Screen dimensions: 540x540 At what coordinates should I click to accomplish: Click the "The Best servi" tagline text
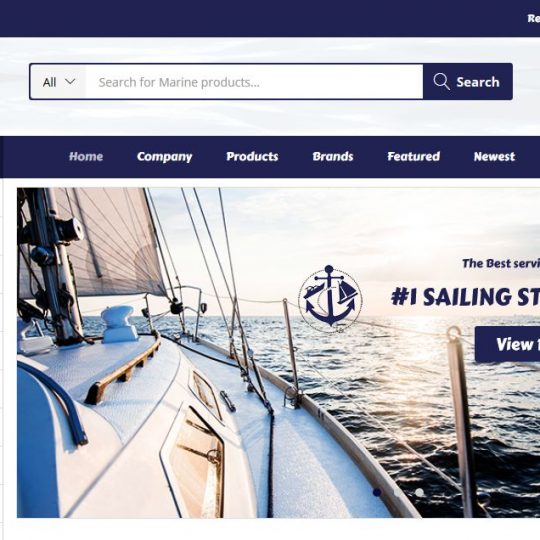(x=501, y=263)
